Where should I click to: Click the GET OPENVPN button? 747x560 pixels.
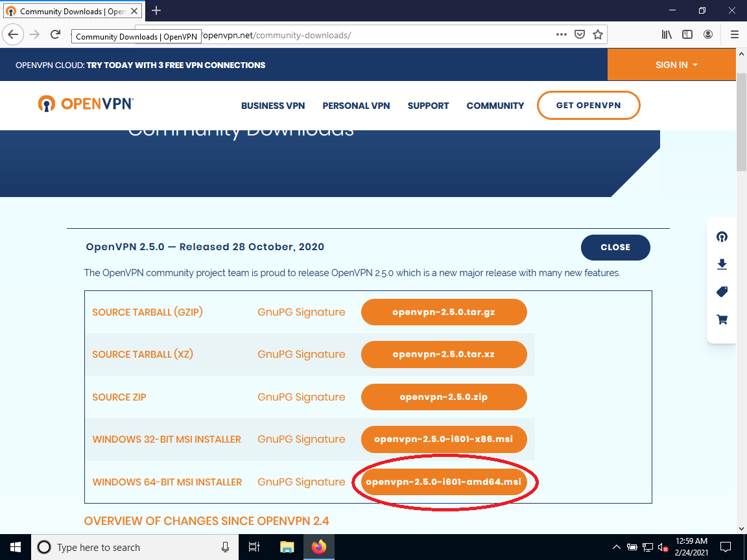click(588, 105)
